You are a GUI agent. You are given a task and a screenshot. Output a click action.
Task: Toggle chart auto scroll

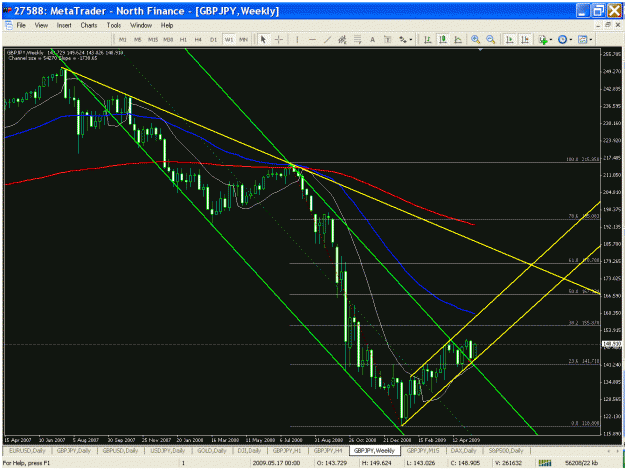pos(509,39)
